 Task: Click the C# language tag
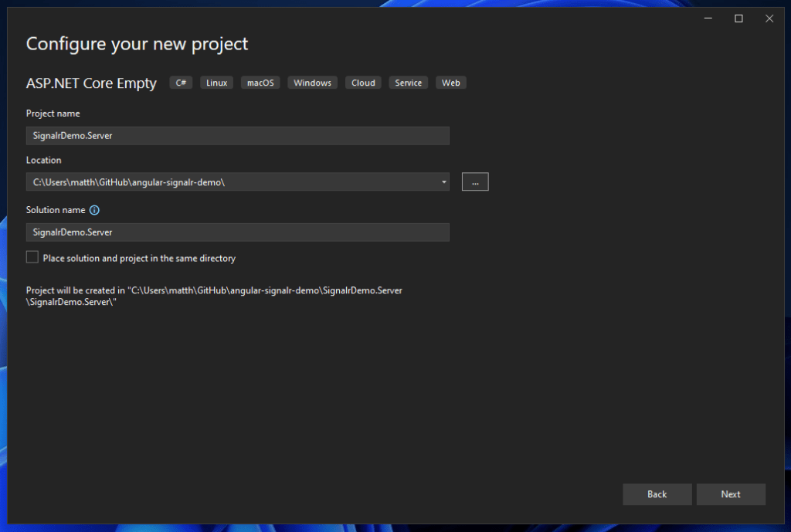(182, 83)
